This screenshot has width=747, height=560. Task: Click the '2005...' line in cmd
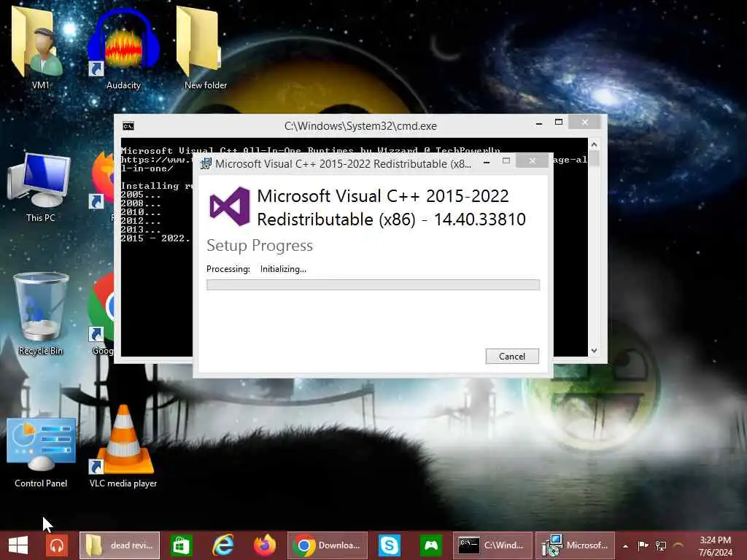[141, 194]
